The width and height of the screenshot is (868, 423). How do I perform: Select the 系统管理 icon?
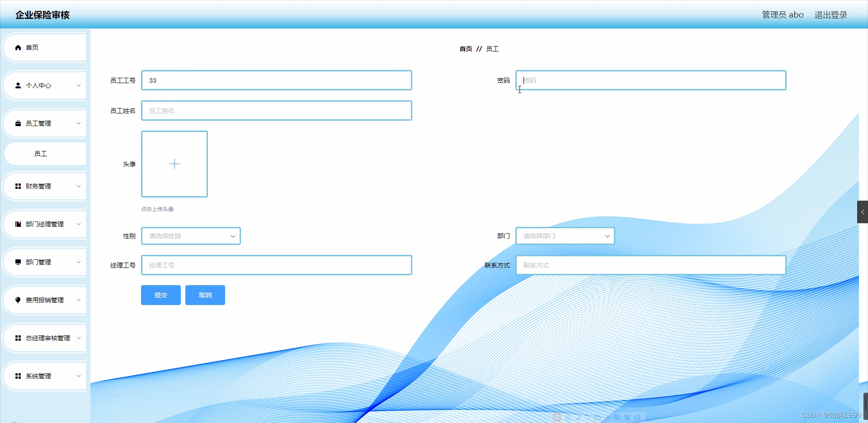click(x=18, y=376)
